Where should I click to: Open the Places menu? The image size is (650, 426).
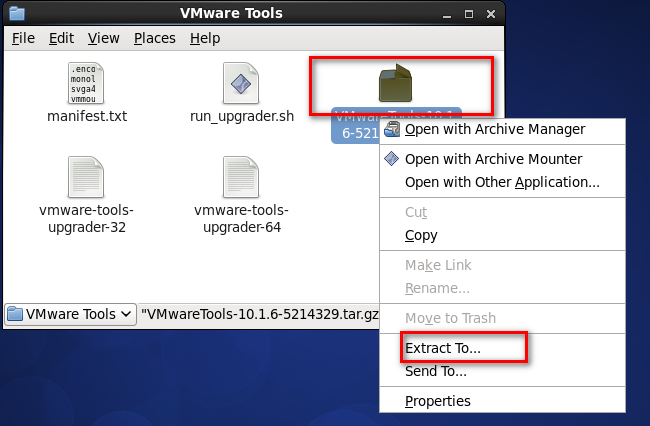point(155,38)
